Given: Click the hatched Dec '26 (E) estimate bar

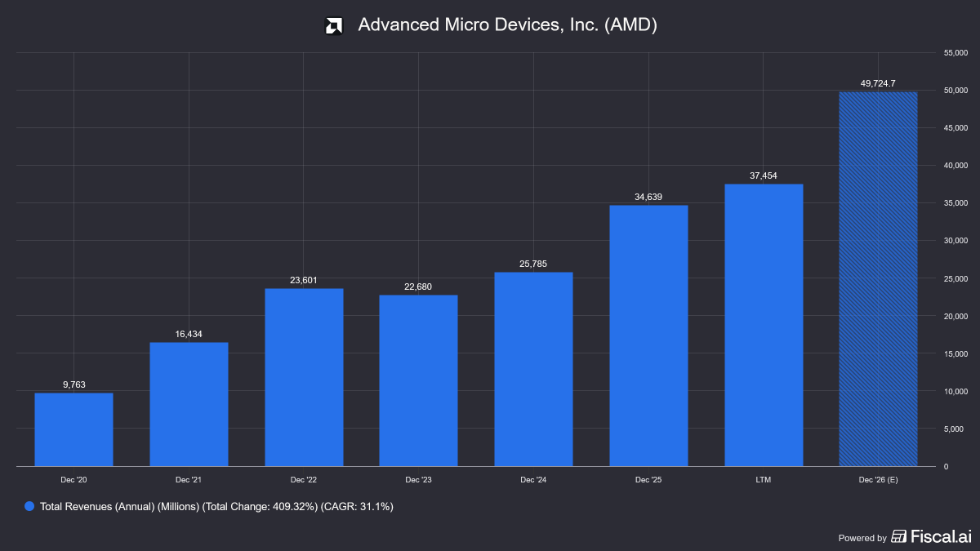Looking at the screenshot, I should (x=879, y=279).
